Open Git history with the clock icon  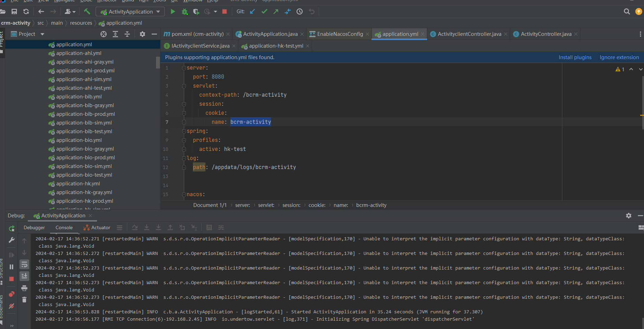[x=300, y=11]
